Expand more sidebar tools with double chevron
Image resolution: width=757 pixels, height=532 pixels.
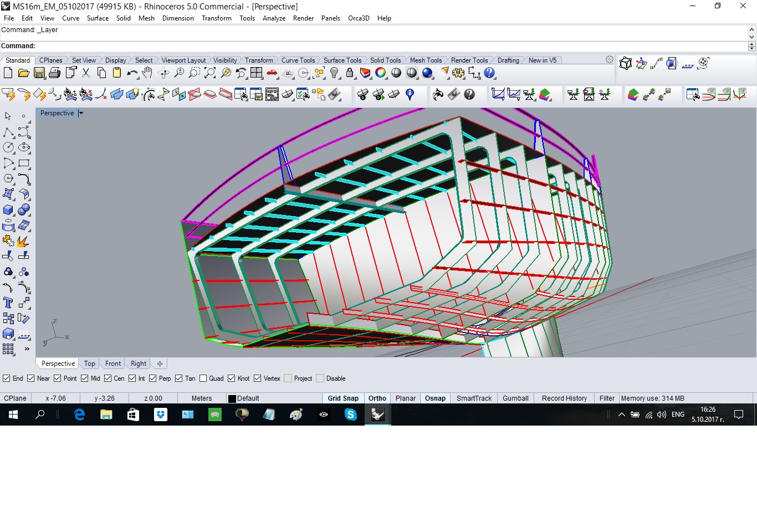27,349
